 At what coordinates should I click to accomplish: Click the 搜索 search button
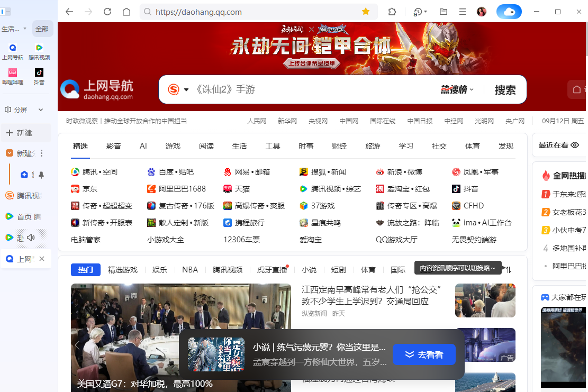pyautogui.click(x=504, y=89)
